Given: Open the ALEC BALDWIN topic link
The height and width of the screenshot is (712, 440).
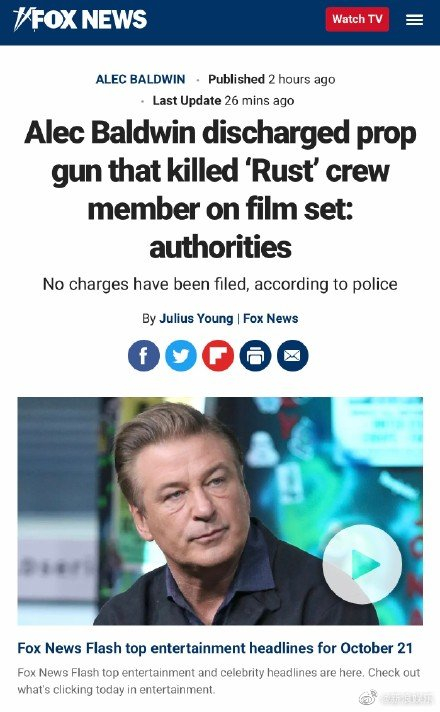Looking at the screenshot, I should pos(140,79).
